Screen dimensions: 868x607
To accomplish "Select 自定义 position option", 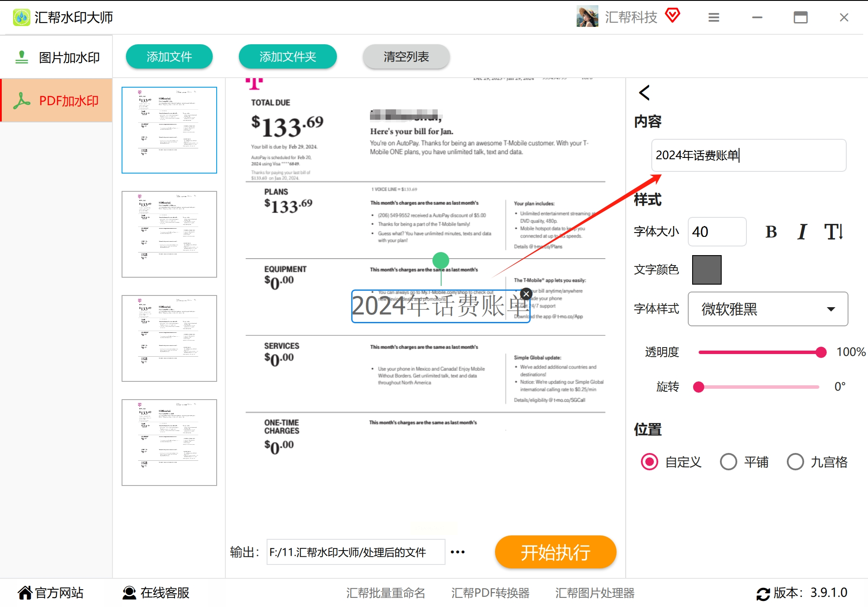I will click(650, 462).
